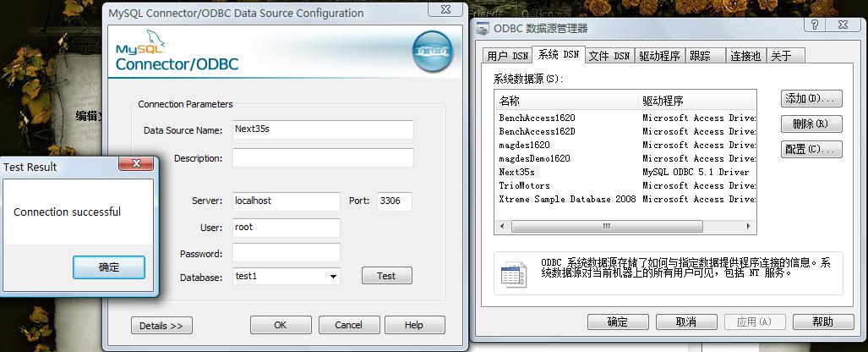The height and width of the screenshot is (352, 868).
Task: Click the 配置(C)... button
Action: tap(811, 149)
